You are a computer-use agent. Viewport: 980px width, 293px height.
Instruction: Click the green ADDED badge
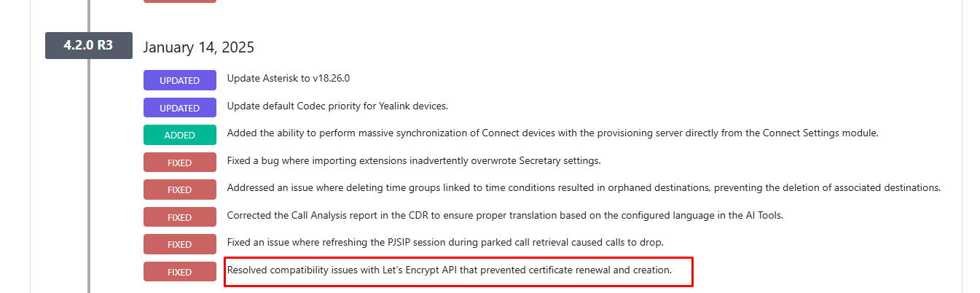click(180, 135)
